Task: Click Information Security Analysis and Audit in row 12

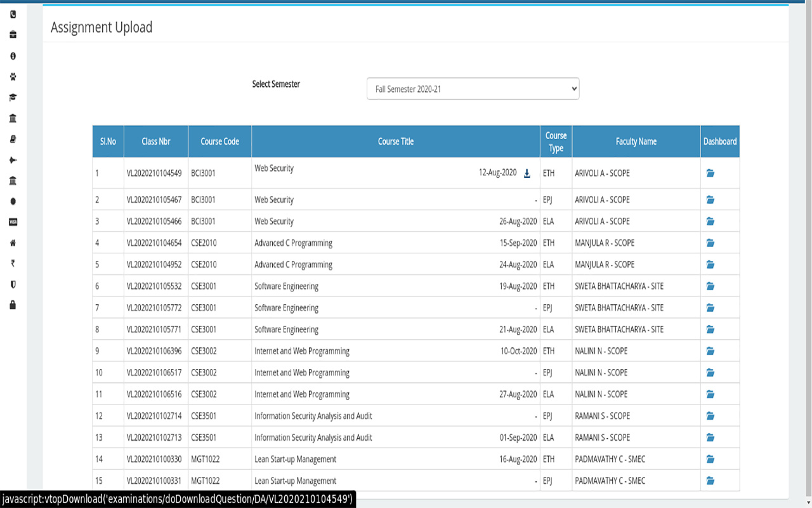Action: click(313, 416)
